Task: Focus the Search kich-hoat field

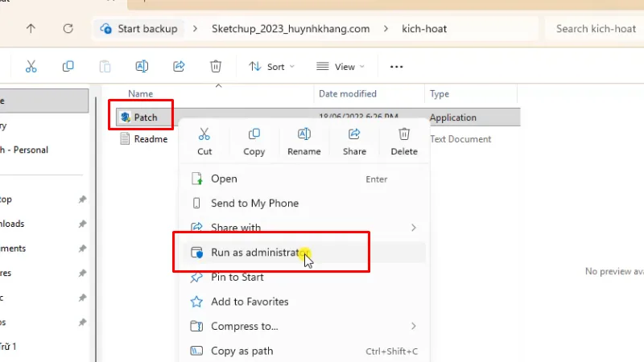Action: click(594, 29)
